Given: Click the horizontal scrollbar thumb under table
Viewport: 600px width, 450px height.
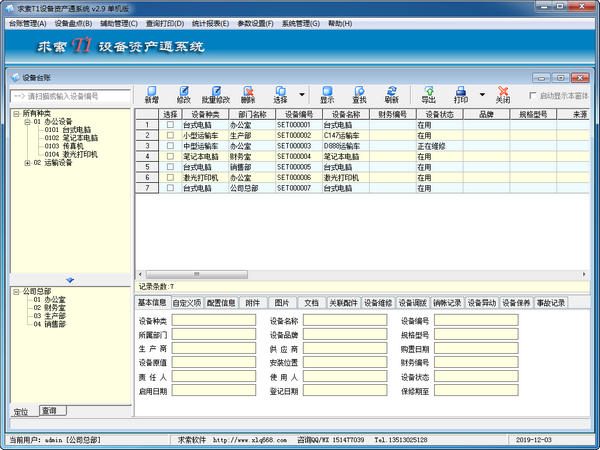Looking at the screenshot, I should pyautogui.click(x=197, y=274).
